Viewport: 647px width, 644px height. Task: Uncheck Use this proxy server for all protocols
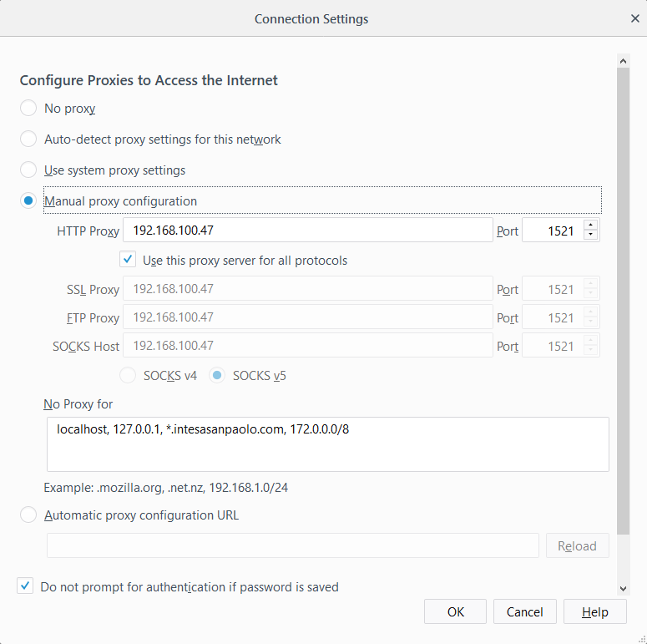[128, 260]
